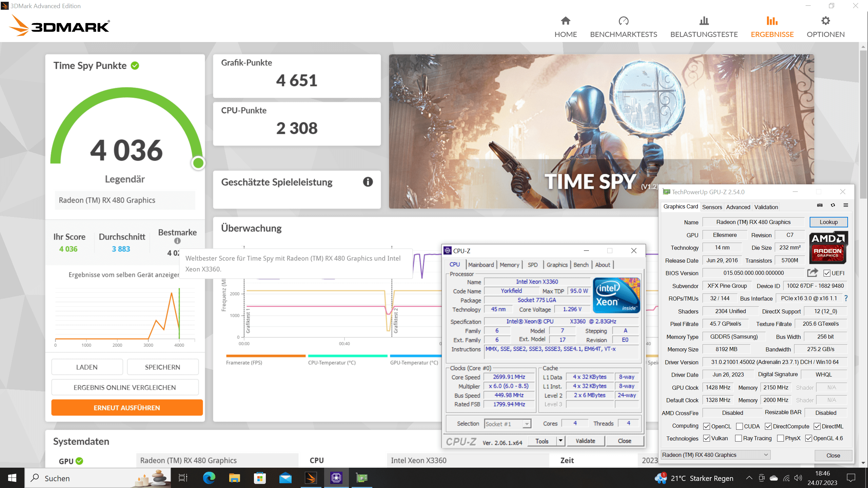Click the Lookup button in GPU-Z

[828, 222]
